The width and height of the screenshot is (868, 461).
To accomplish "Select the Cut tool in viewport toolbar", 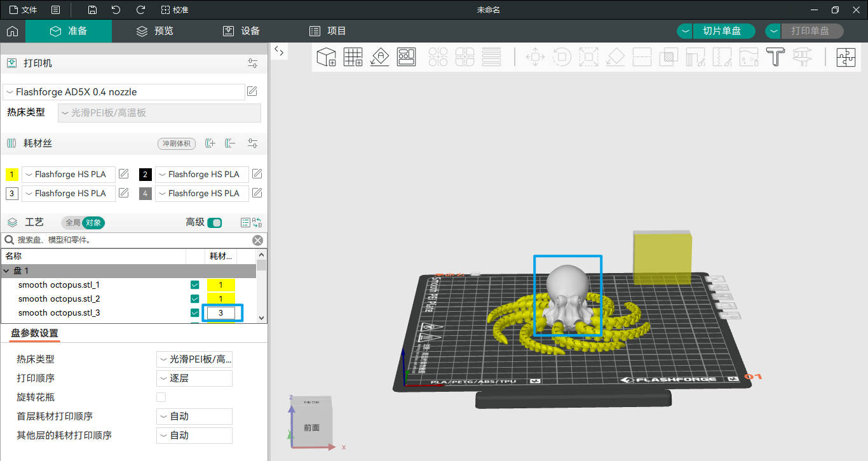I will [x=642, y=57].
